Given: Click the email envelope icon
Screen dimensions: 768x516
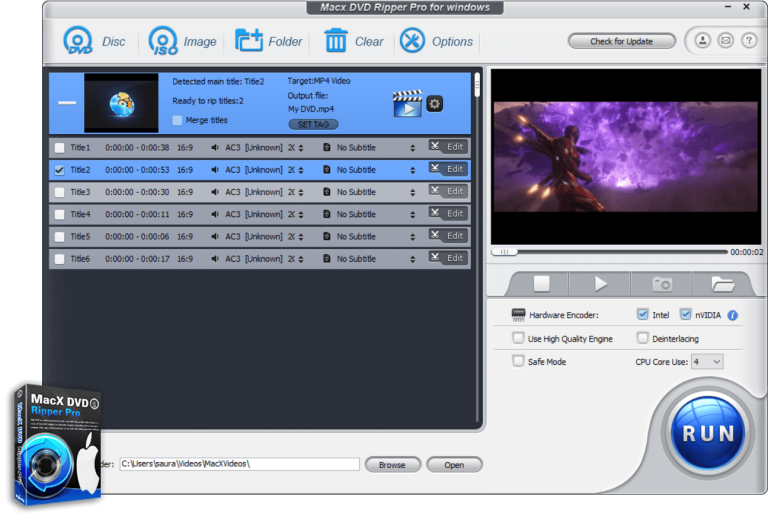Looking at the screenshot, I should pyautogui.click(x=725, y=41).
